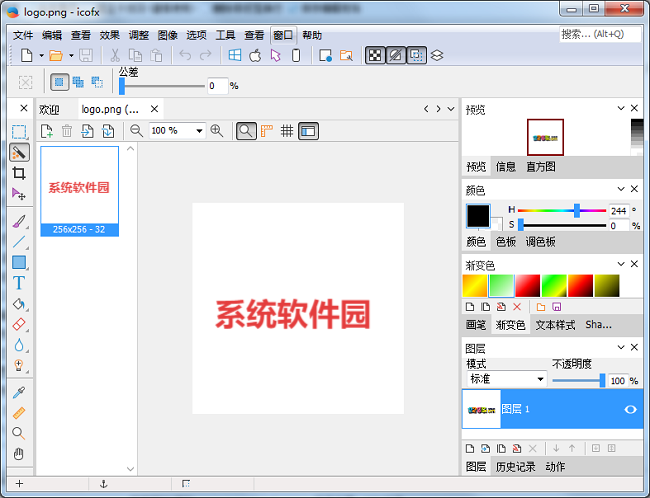Click the Zoom In magnifier icon
650x498 pixels.
click(x=216, y=131)
